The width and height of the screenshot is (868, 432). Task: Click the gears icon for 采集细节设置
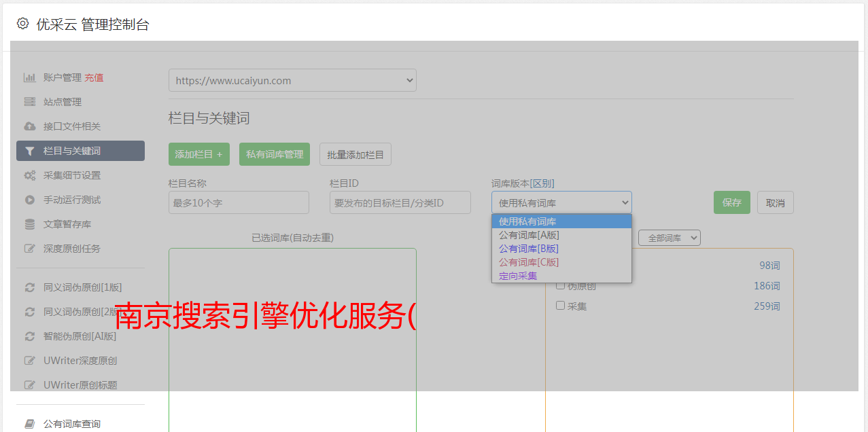tap(29, 175)
